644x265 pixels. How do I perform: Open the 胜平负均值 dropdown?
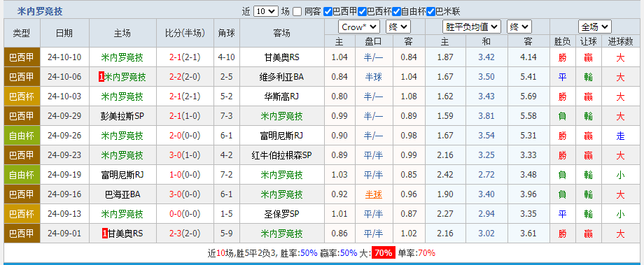[472, 27]
